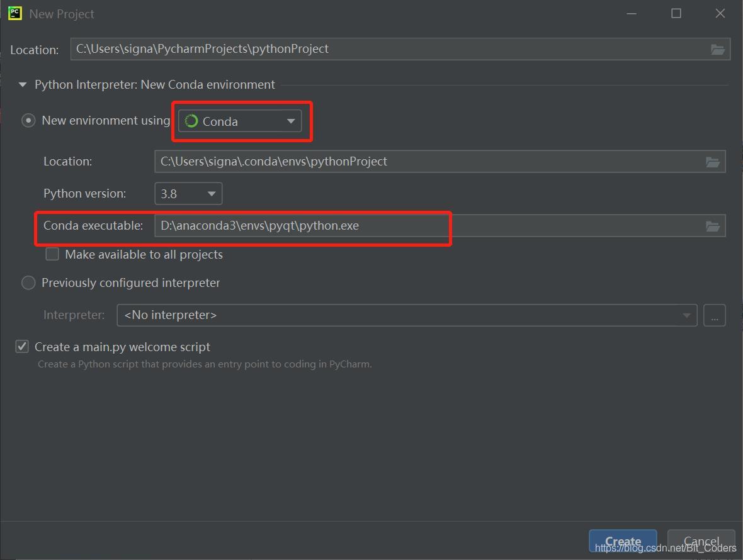Click the interpreter ellipsis browse button
The image size is (743, 560).
click(x=715, y=315)
